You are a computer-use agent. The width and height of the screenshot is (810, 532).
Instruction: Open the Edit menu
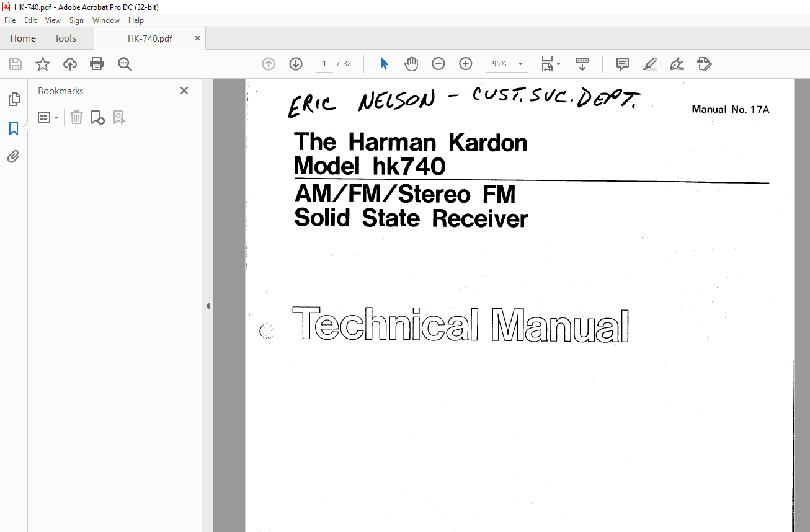(30, 20)
